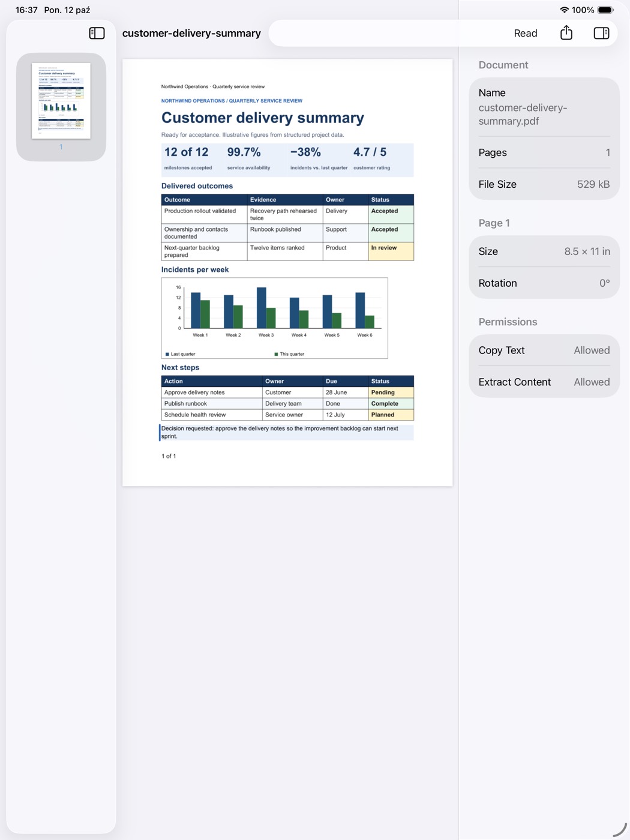Tap the Service owner cell
Viewport: 630px width, 840px height.
[x=293, y=415]
